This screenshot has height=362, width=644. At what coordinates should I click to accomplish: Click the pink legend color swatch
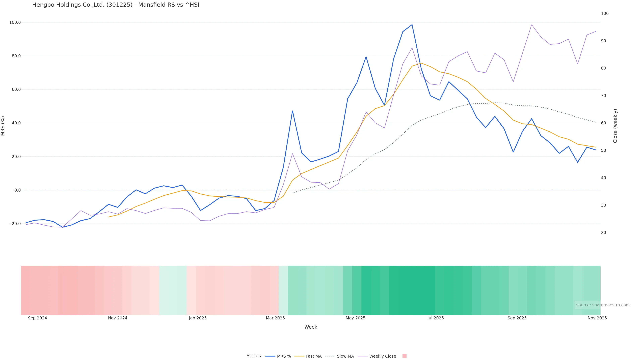[405, 356]
